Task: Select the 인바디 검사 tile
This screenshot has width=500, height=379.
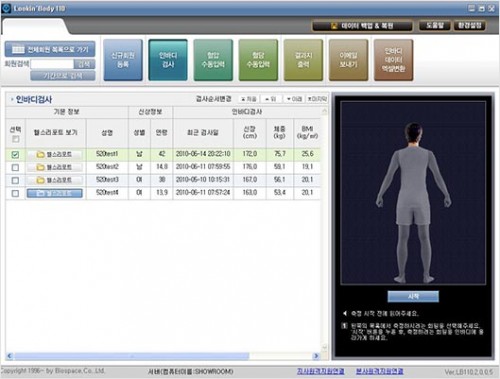Action: tap(168, 60)
